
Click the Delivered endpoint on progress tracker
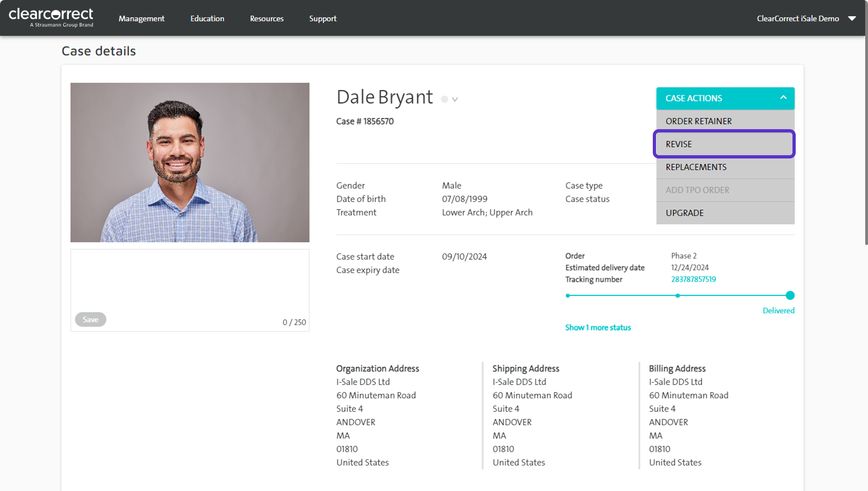point(790,295)
